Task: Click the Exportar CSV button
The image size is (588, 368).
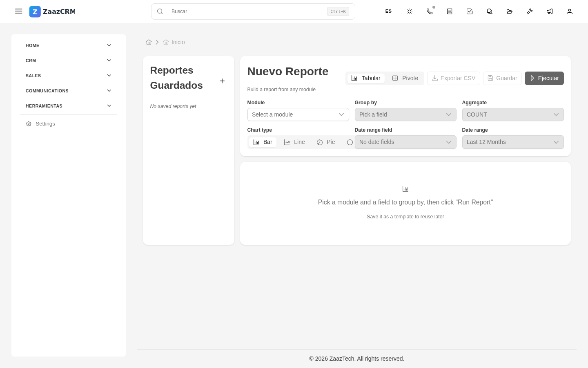Action: 454,78
